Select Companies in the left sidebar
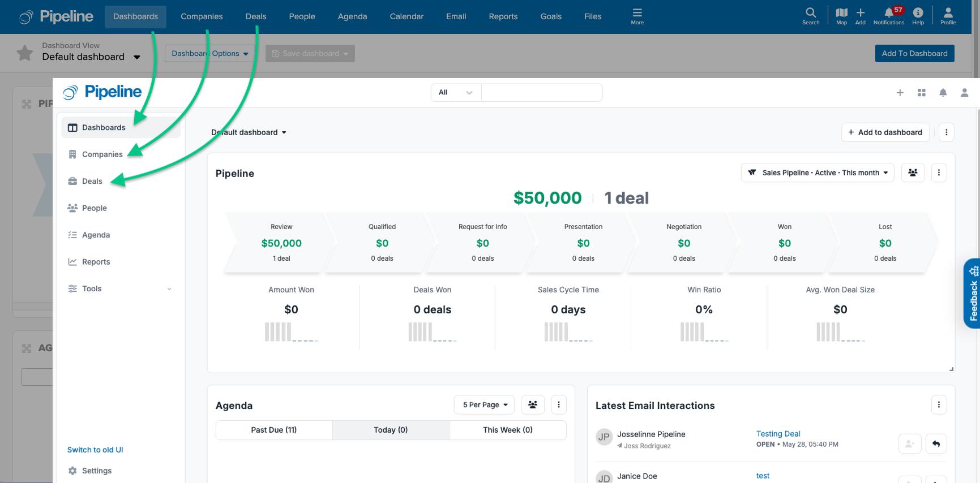Screen dimensions: 980x483 tap(121, 154)
